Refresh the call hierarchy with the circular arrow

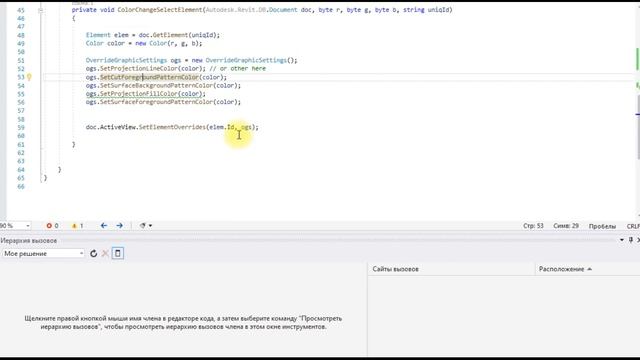click(x=93, y=253)
